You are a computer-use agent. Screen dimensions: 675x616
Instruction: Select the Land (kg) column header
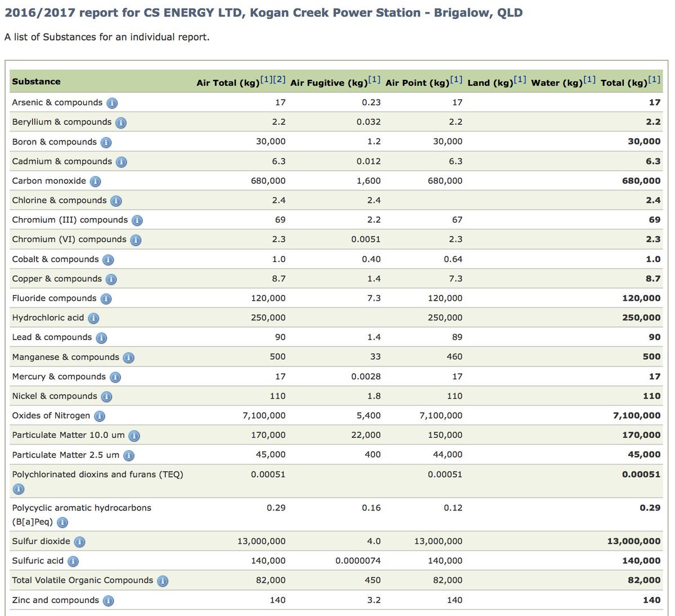pyautogui.click(x=490, y=83)
